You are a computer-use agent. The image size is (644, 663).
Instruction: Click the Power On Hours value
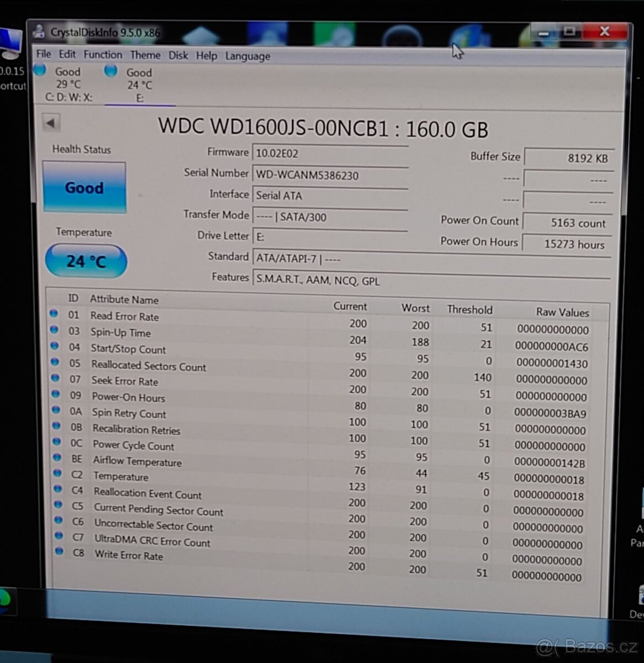pyautogui.click(x=567, y=244)
